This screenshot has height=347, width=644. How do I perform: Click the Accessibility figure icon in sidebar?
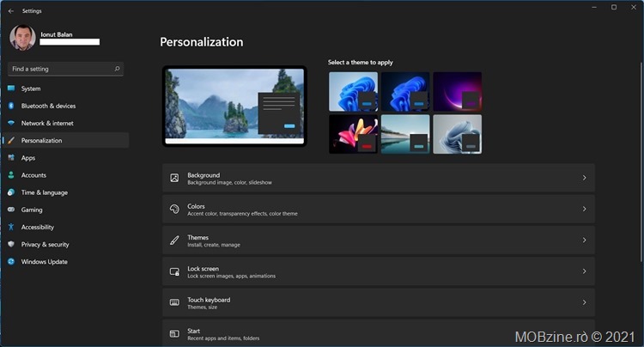[x=11, y=227]
